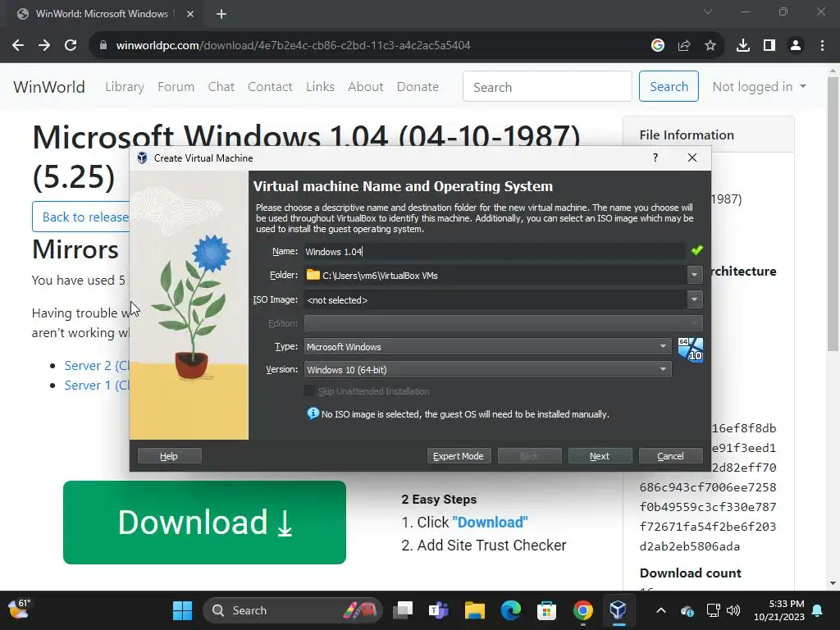Open the Windows Start menu
The image size is (840, 630).
pyautogui.click(x=182, y=610)
